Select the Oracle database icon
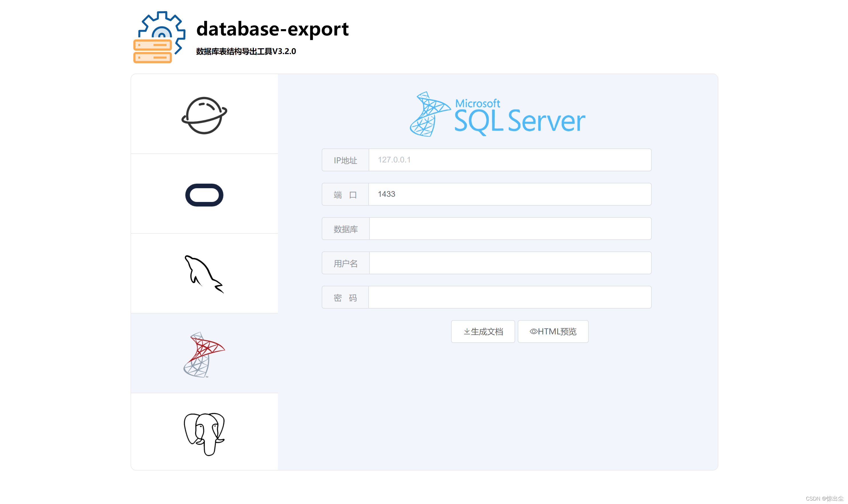 click(x=204, y=195)
